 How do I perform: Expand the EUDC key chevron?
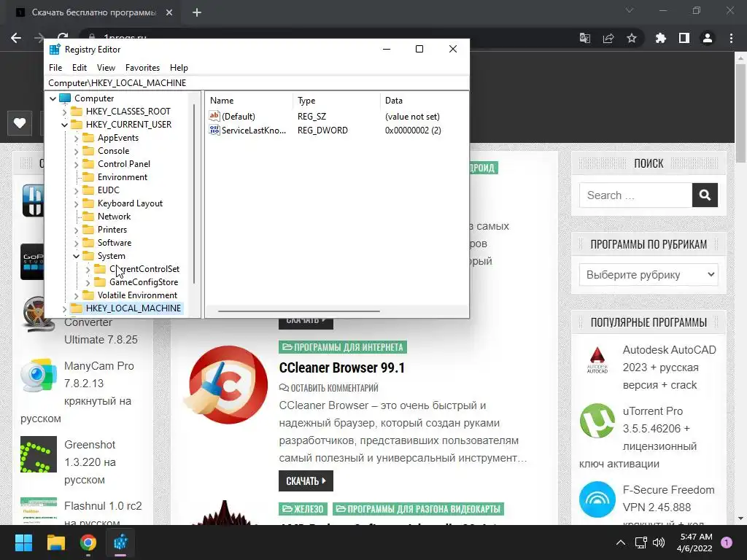pos(76,190)
